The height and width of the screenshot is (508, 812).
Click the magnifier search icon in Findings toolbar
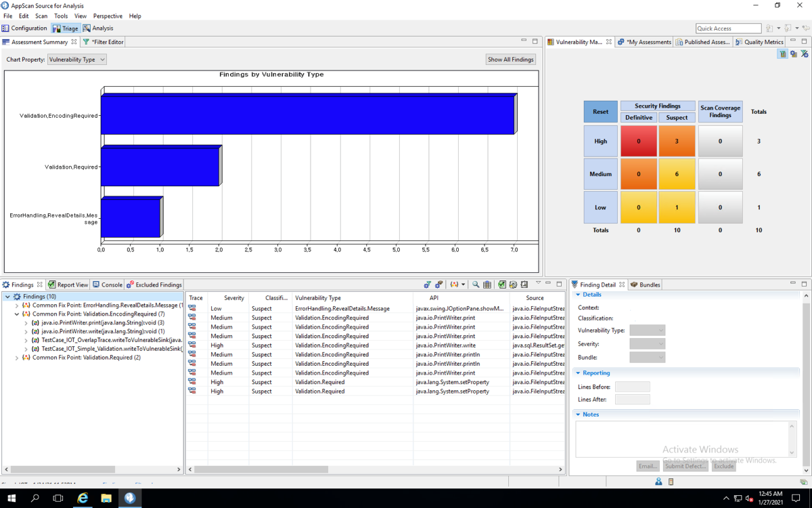coord(476,285)
